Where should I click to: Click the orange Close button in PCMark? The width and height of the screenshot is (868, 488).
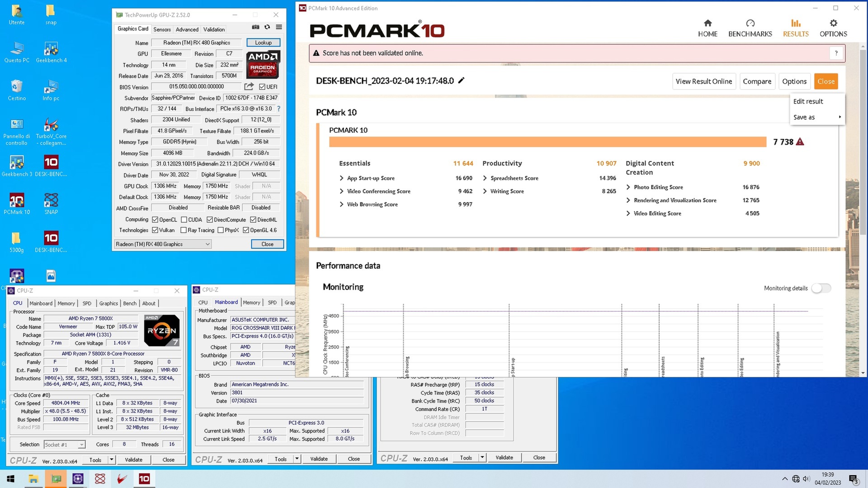(826, 81)
